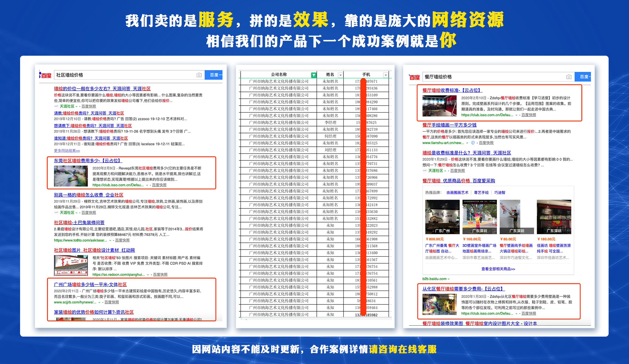Select hot brand 由画圈画艺术

(457, 192)
